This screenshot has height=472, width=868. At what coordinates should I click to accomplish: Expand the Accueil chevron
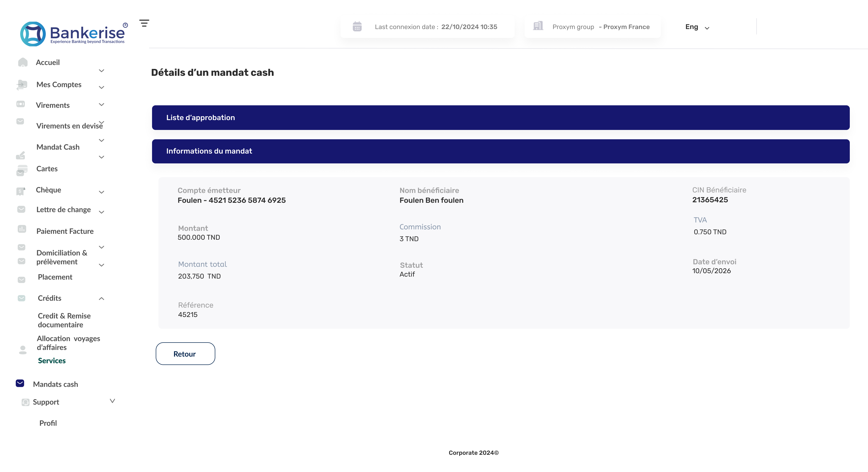click(x=101, y=70)
